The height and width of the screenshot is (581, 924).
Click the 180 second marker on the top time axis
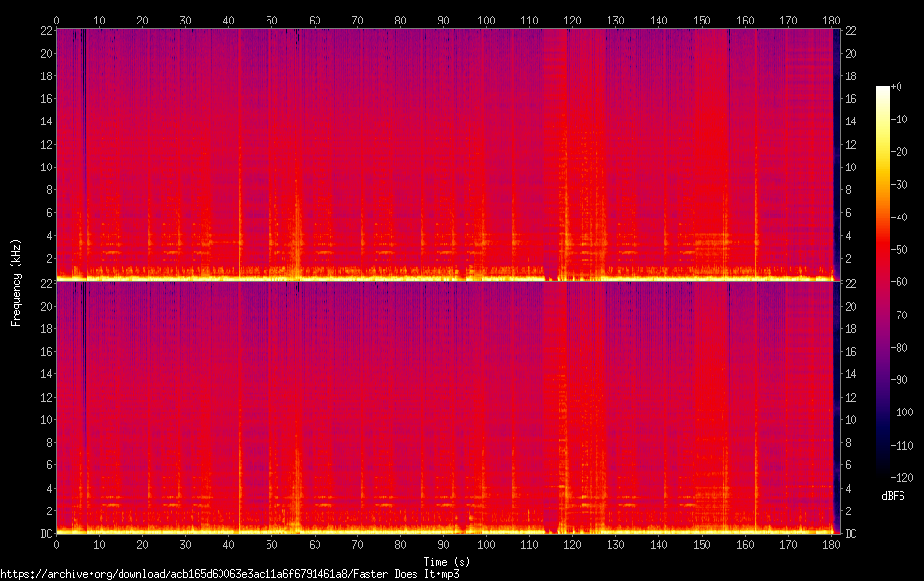click(831, 20)
